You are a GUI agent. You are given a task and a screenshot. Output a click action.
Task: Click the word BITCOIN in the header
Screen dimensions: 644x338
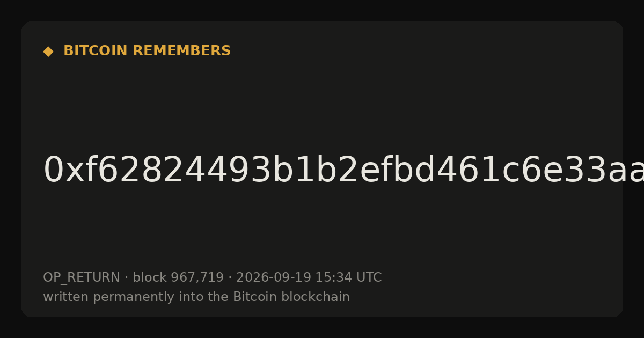(x=96, y=51)
